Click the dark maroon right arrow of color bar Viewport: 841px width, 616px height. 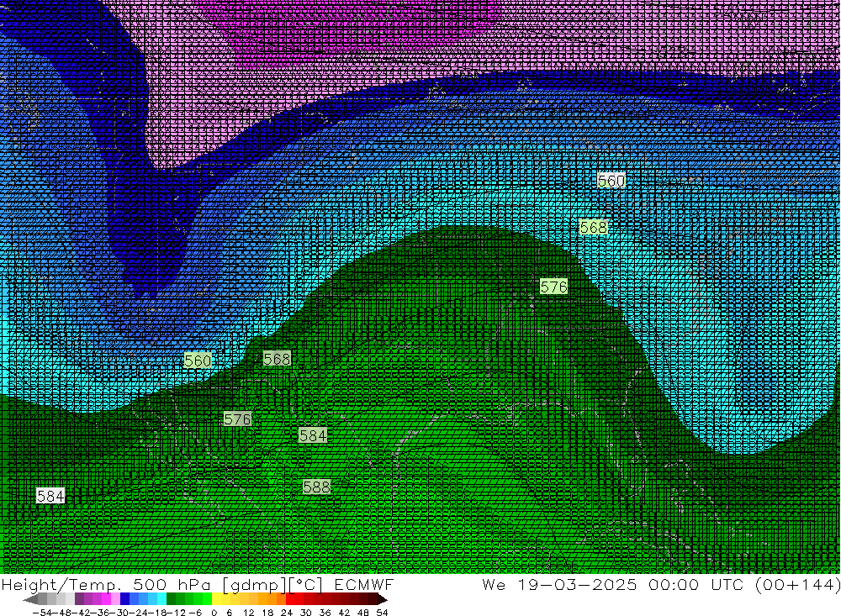[x=382, y=599]
